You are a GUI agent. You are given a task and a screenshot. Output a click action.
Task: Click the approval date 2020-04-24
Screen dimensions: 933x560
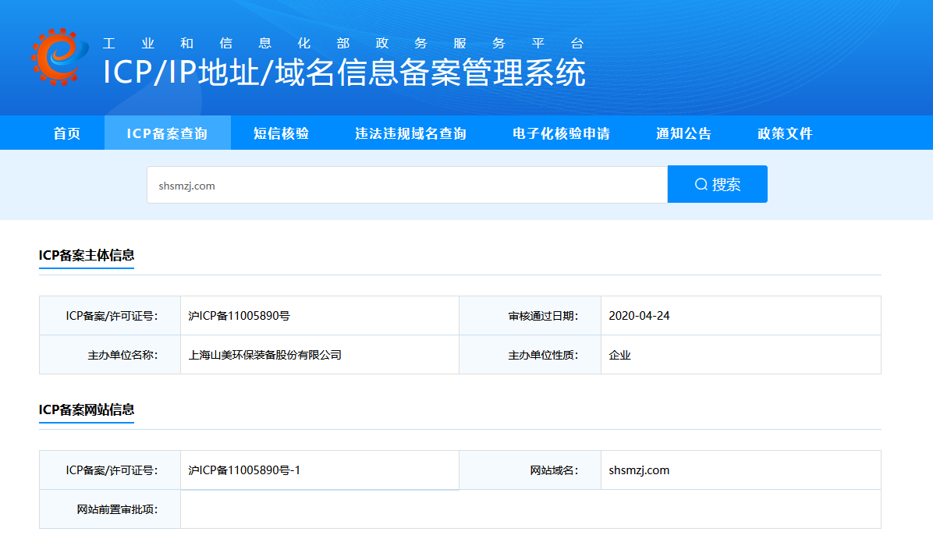pyautogui.click(x=639, y=316)
